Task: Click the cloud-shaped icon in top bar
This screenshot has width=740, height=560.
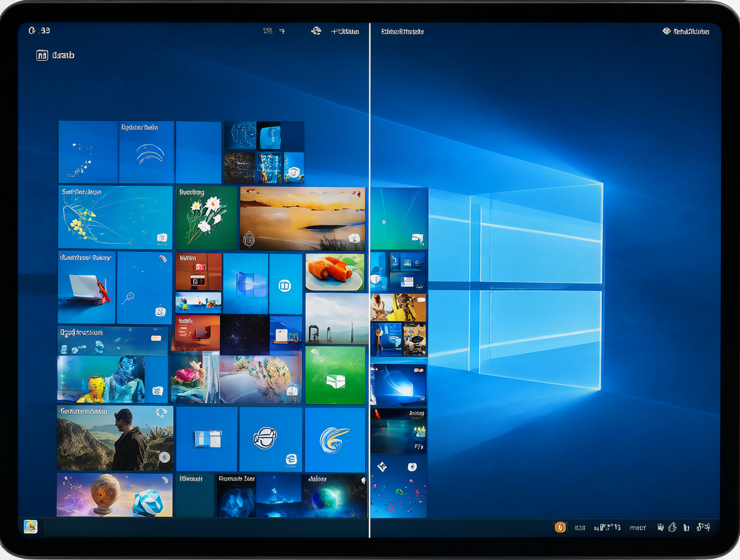Action: tap(316, 31)
